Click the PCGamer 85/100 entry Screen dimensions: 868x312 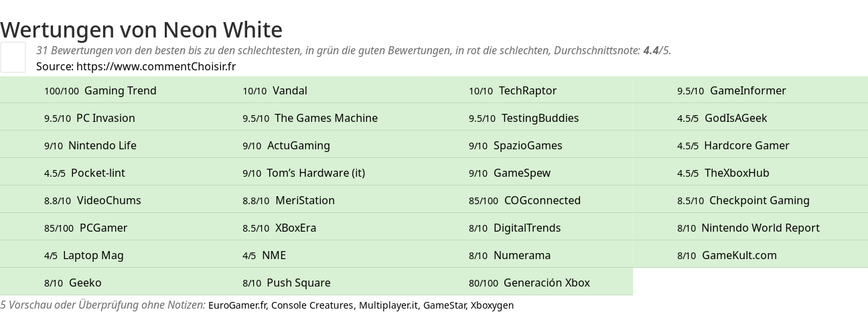click(x=100, y=228)
